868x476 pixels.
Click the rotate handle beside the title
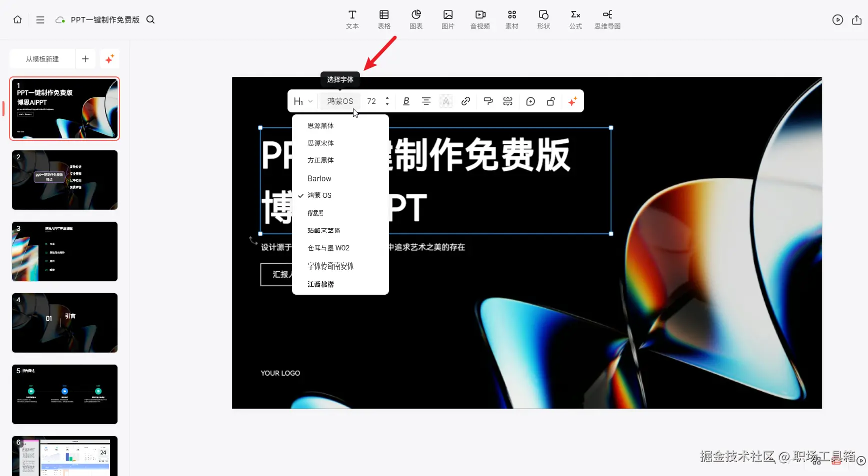[253, 241]
